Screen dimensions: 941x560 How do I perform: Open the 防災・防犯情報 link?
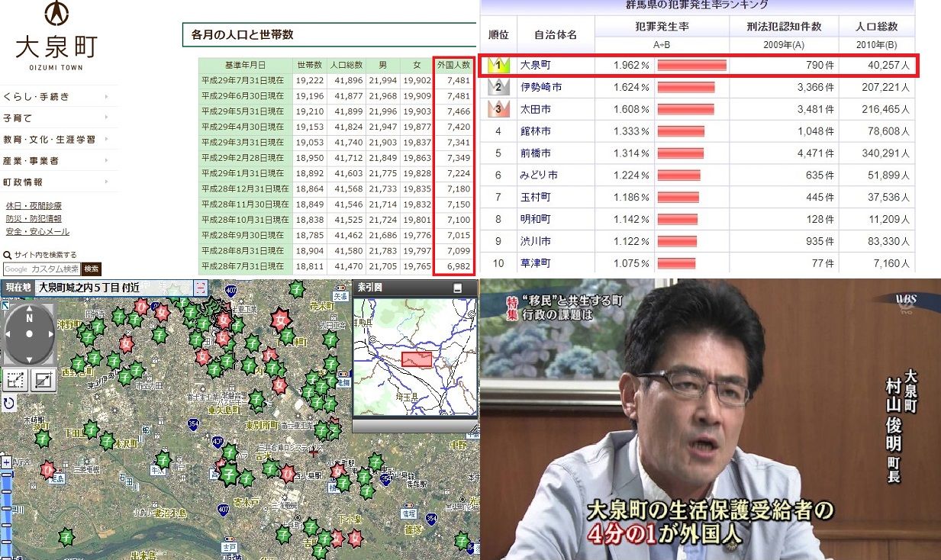coord(34,219)
